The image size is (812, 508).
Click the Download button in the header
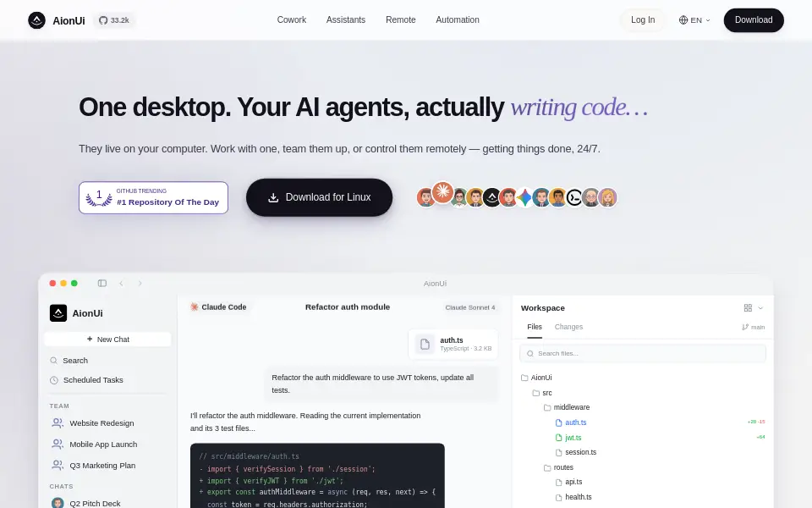pos(754,20)
